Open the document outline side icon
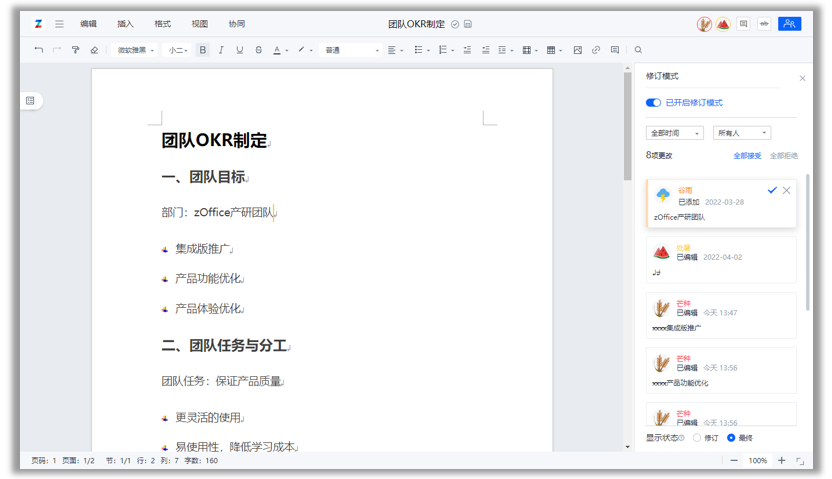832x479 pixels. pos(30,101)
